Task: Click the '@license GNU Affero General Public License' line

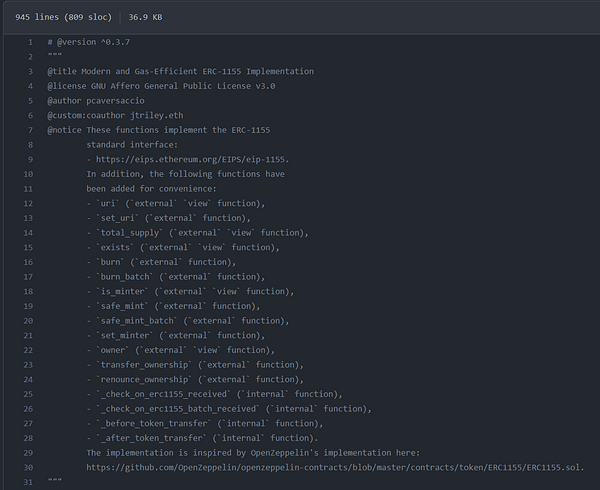Action: pyautogui.click(x=161, y=86)
